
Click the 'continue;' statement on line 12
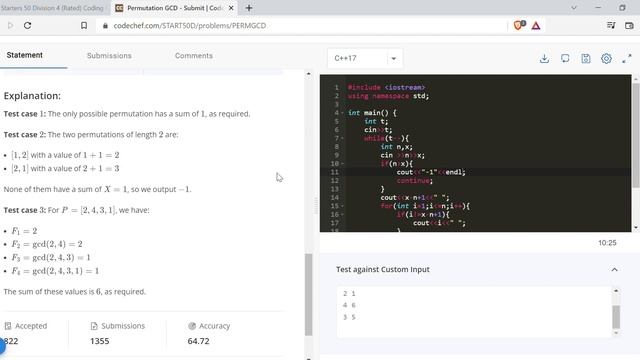pos(414,181)
